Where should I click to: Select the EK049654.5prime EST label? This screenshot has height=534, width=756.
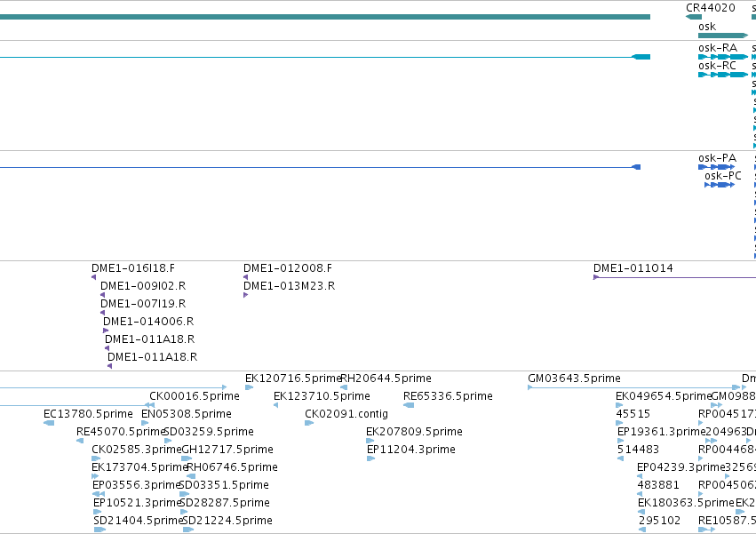pyautogui.click(x=664, y=396)
